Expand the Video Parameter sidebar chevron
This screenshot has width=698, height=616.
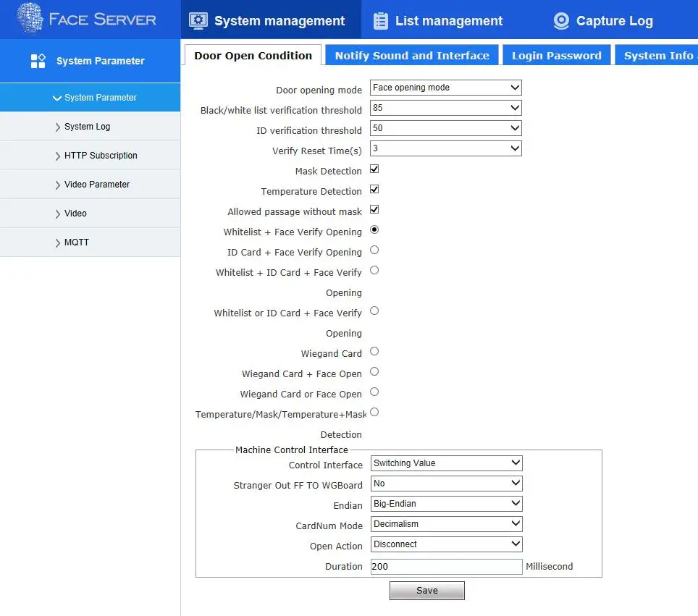pyautogui.click(x=57, y=185)
